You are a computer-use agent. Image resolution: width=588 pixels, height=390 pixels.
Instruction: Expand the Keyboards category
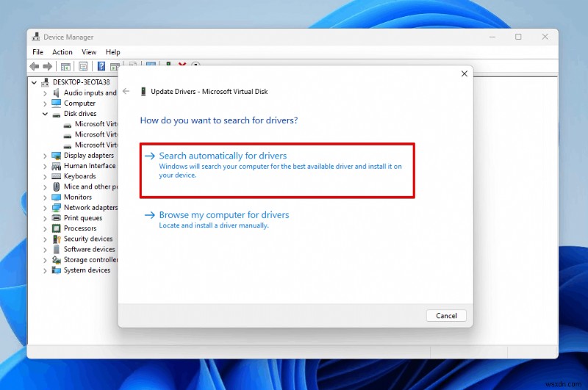pos(45,176)
